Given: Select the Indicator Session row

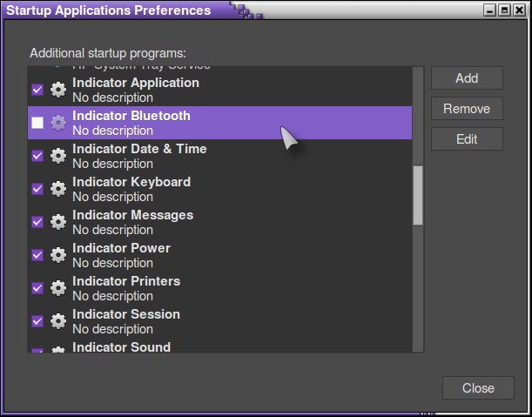Looking at the screenshot, I should click(x=218, y=321).
